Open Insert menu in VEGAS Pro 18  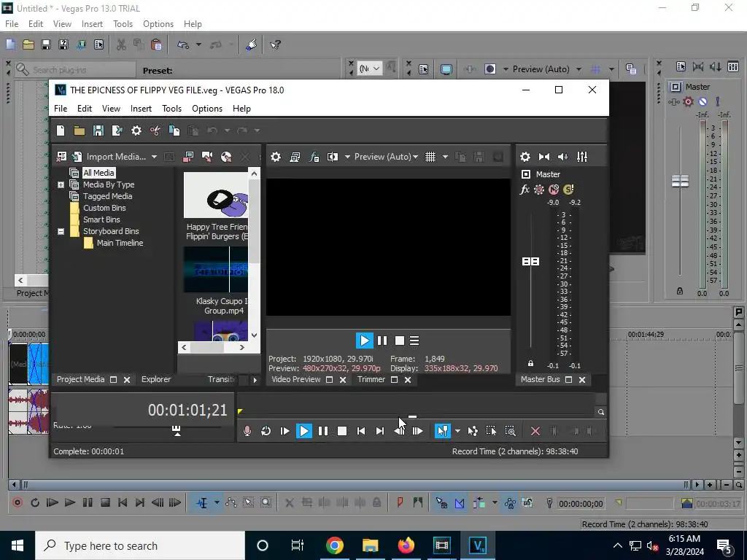tap(141, 109)
